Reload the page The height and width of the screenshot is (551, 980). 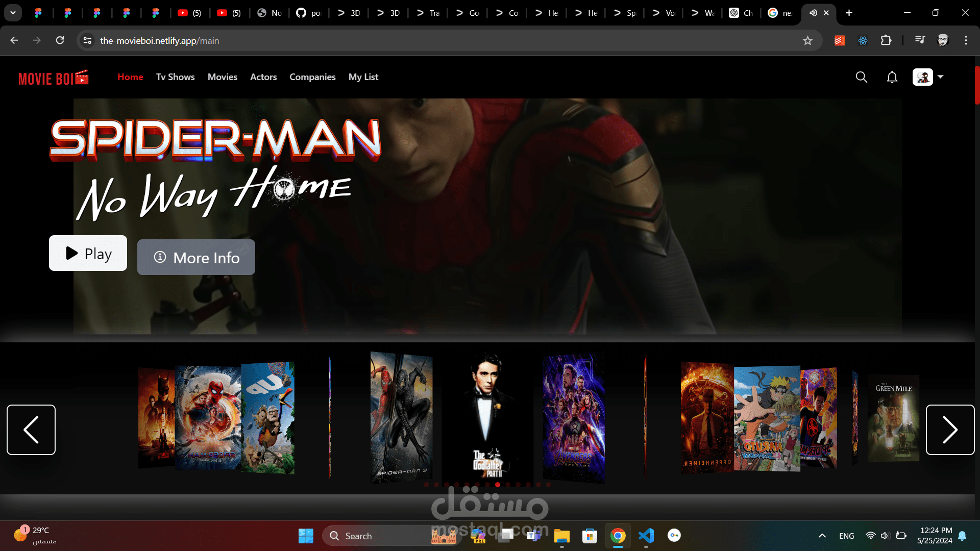point(60,40)
